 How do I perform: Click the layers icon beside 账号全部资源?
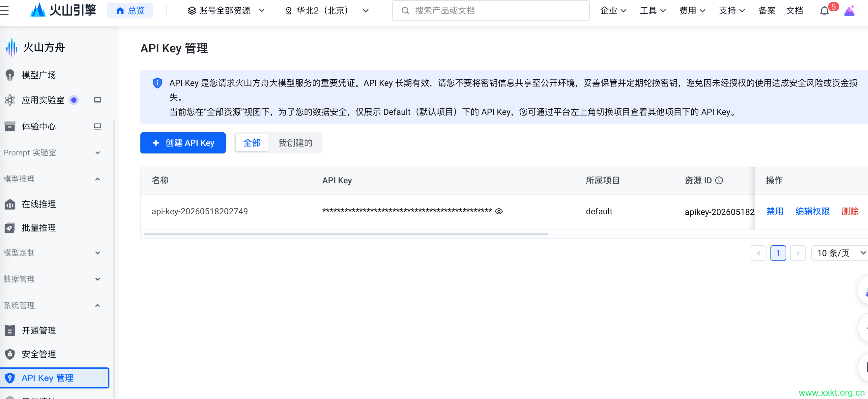(x=192, y=11)
